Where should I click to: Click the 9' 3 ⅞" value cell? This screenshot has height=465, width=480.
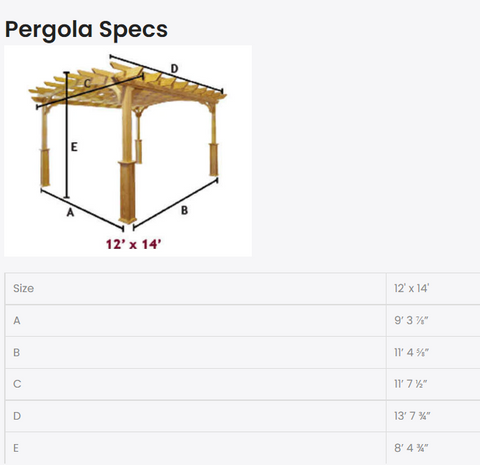pos(433,320)
